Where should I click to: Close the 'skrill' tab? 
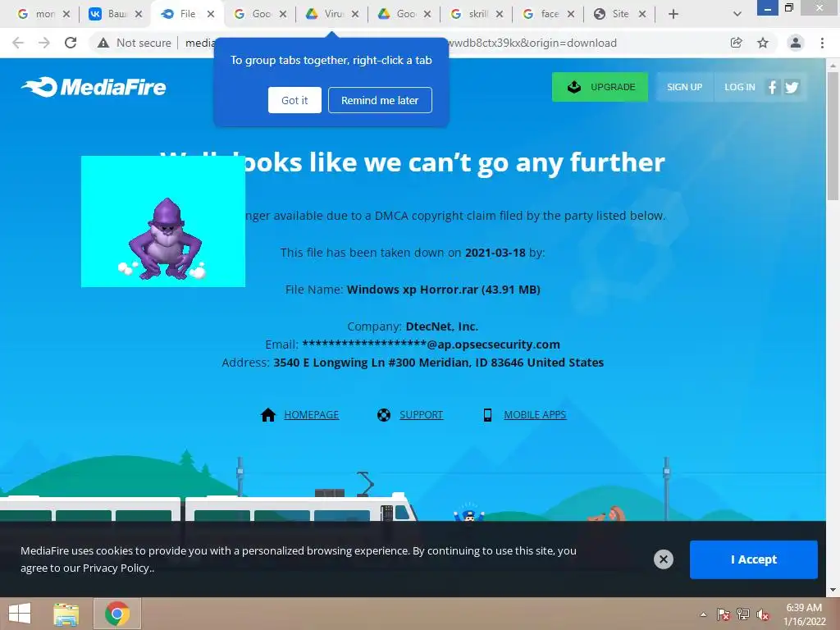(x=500, y=14)
